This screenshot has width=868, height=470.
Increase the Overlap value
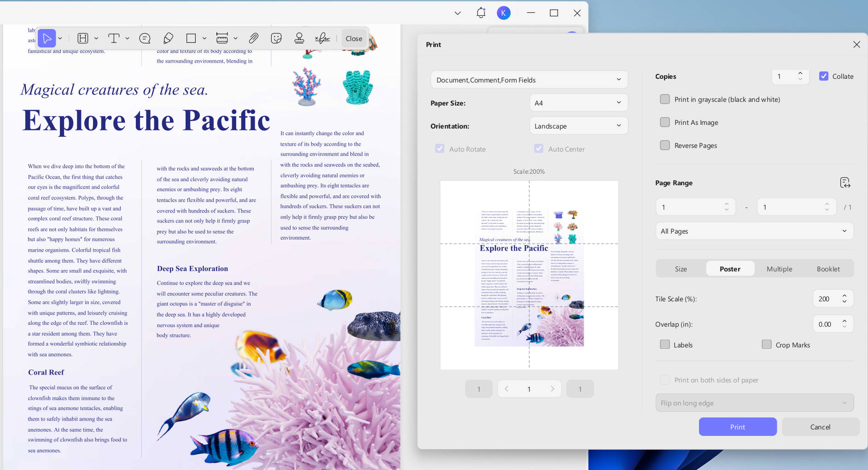pos(844,321)
